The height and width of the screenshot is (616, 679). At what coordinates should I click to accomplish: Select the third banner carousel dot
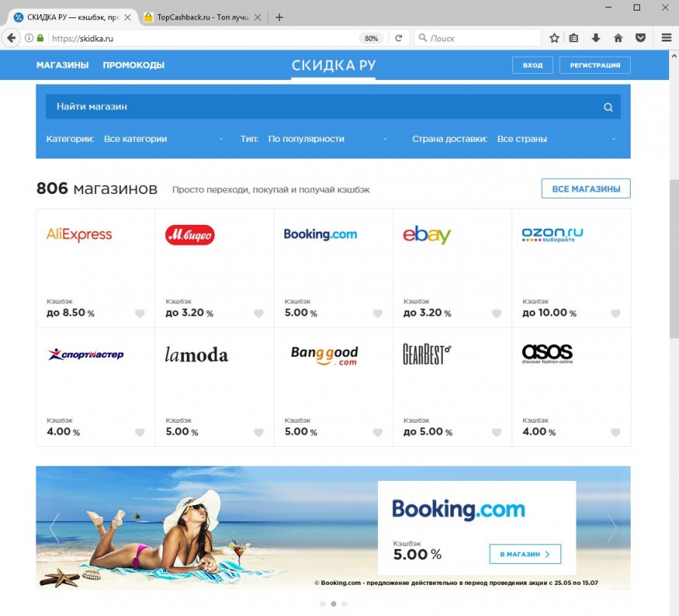[x=344, y=604]
